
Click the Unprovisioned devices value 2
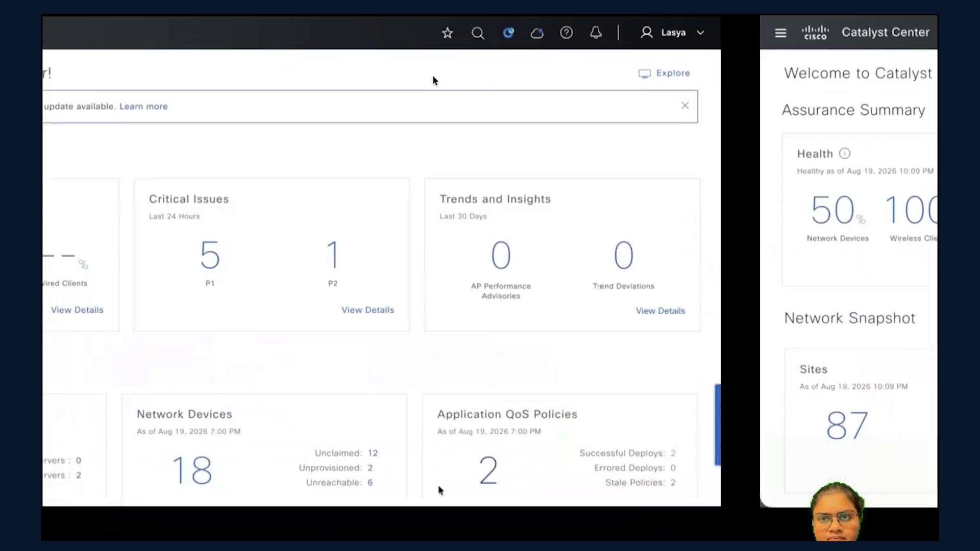(x=370, y=468)
